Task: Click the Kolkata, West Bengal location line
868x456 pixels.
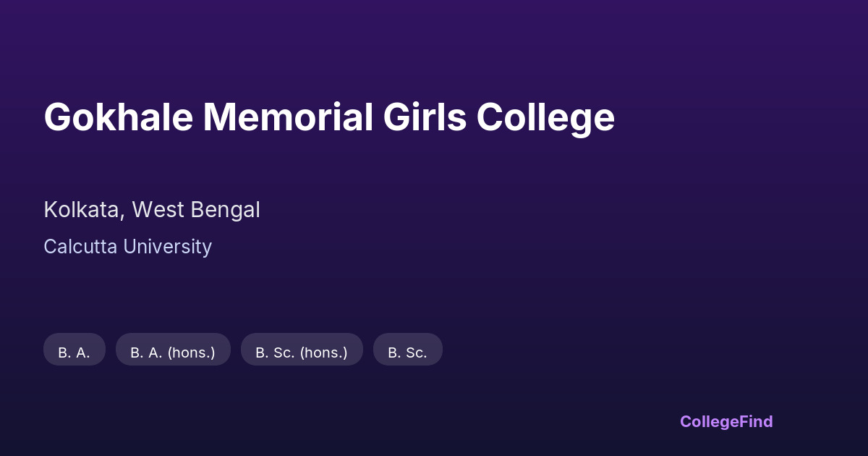Action: click(x=152, y=210)
